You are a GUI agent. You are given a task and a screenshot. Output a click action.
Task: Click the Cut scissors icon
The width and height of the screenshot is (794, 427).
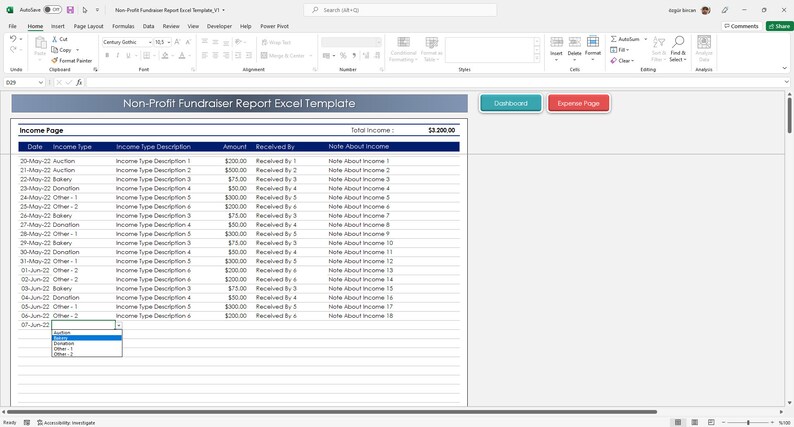point(55,39)
